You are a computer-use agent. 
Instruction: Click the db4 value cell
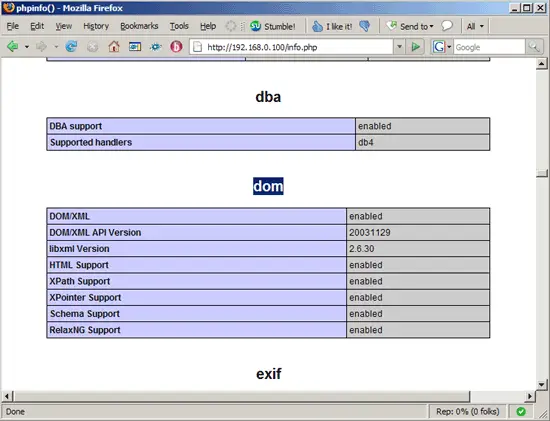(423, 142)
